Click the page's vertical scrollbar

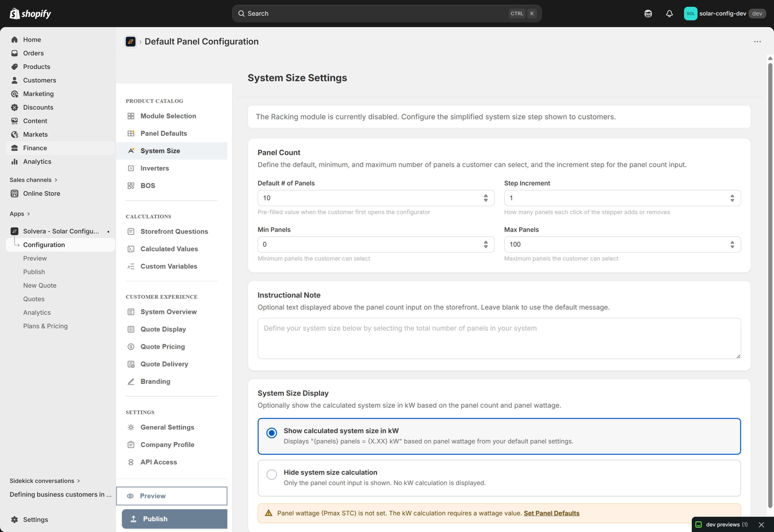[770, 285]
